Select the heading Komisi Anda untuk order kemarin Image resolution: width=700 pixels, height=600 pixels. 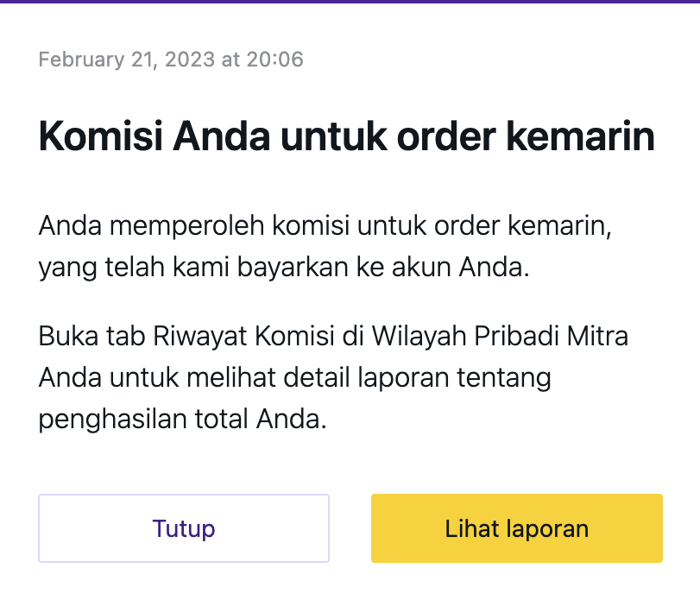[345, 135]
